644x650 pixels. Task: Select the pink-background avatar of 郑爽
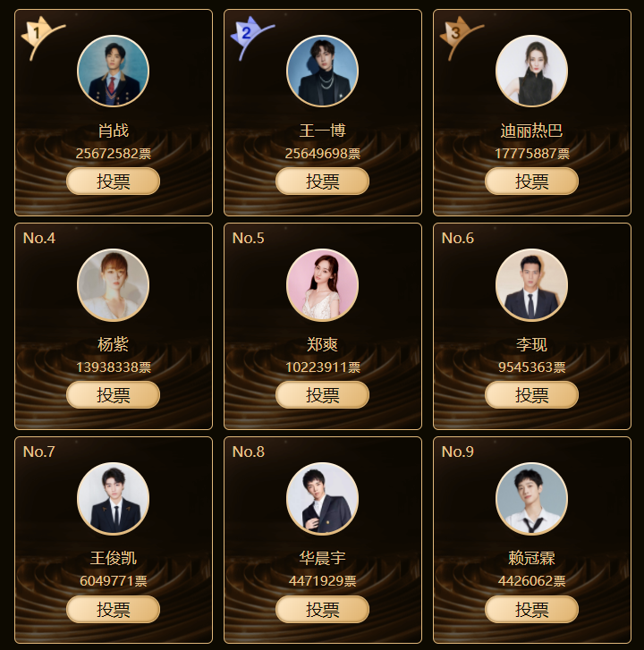tap(323, 285)
